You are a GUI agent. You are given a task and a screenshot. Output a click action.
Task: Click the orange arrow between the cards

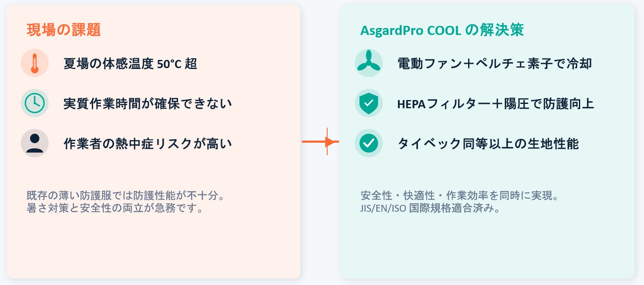(320, 141)
